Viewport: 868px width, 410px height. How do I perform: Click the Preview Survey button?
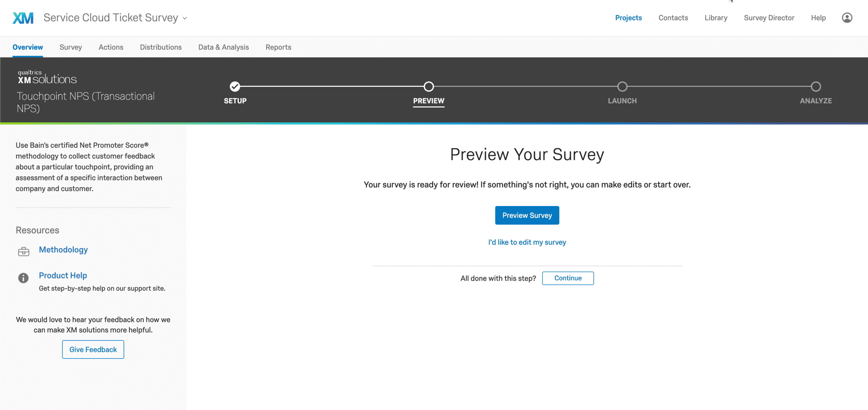[x=527, y=215]
